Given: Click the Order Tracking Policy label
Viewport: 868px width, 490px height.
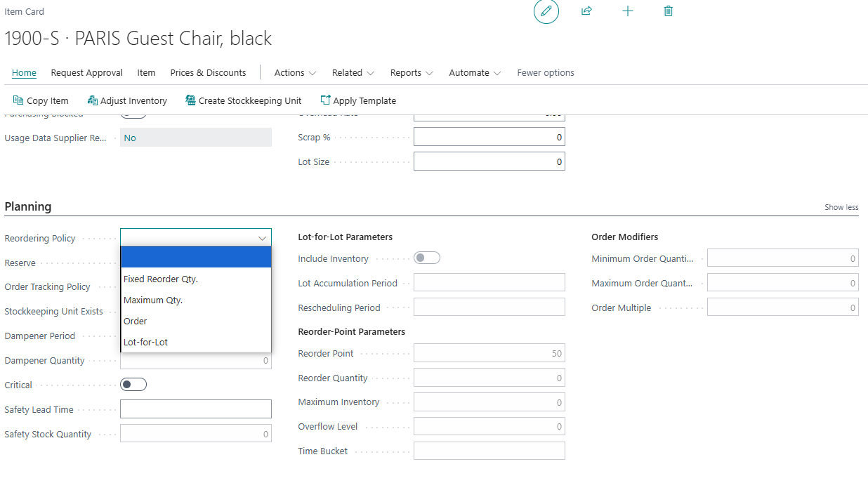Looking at the screenshot, I should pyautogui.click(x=47, y=286).
